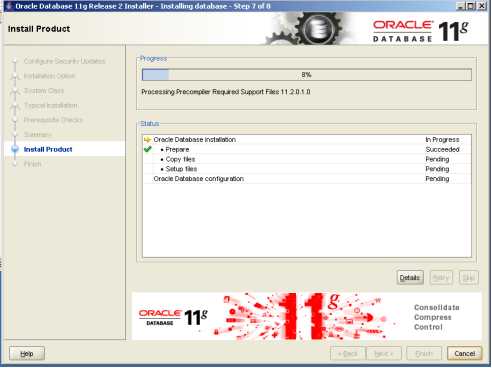Viewport: 492px width, 368px height.
Task: Click the In Progress status text
Action: [442, 140]
